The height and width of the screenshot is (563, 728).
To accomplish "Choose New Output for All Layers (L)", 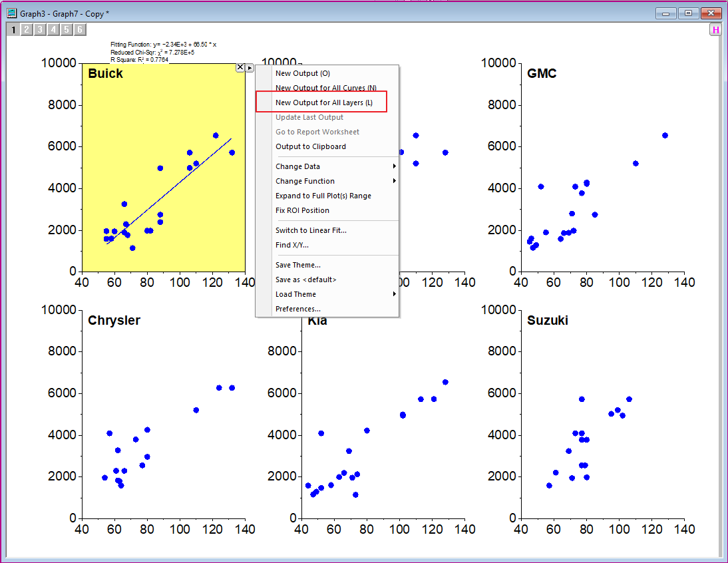I will [327, 102].
